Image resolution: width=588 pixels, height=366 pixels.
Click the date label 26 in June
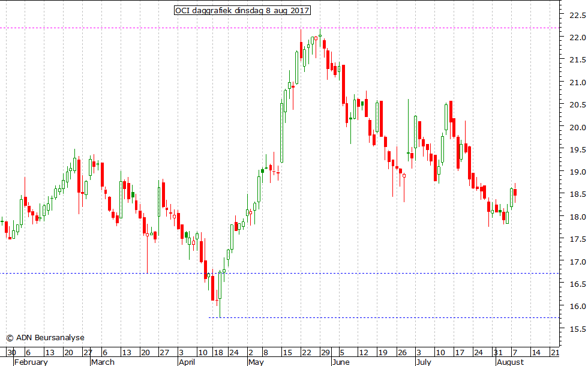tap(402, 353)
